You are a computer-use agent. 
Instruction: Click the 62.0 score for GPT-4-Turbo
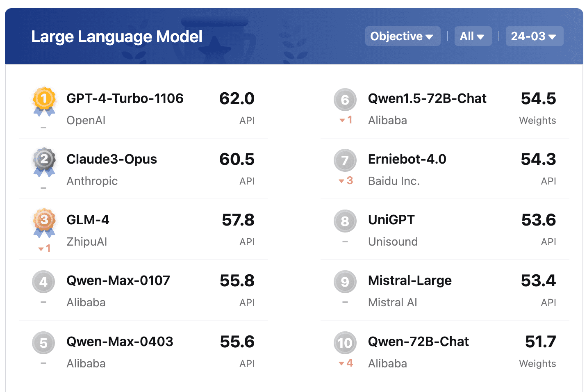point(237,98)
